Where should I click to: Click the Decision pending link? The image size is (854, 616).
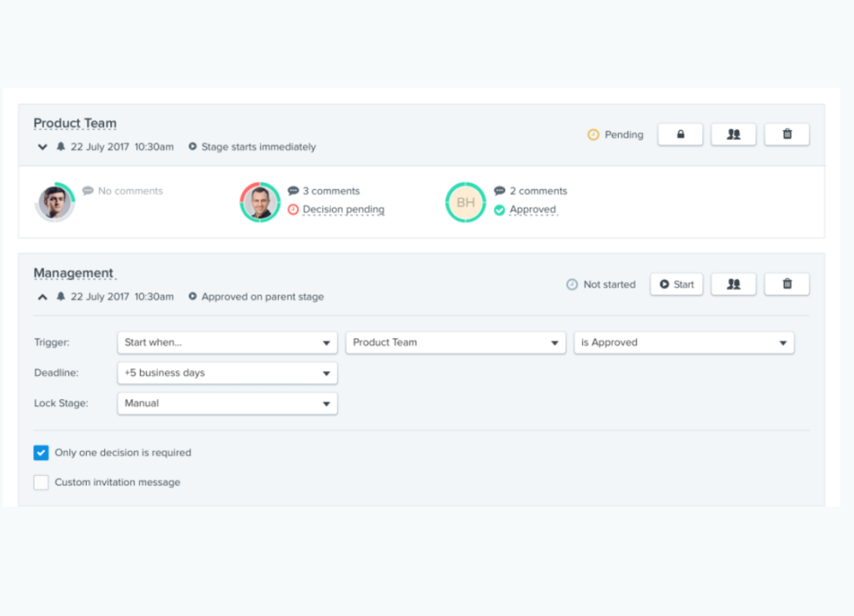[343, 209]
